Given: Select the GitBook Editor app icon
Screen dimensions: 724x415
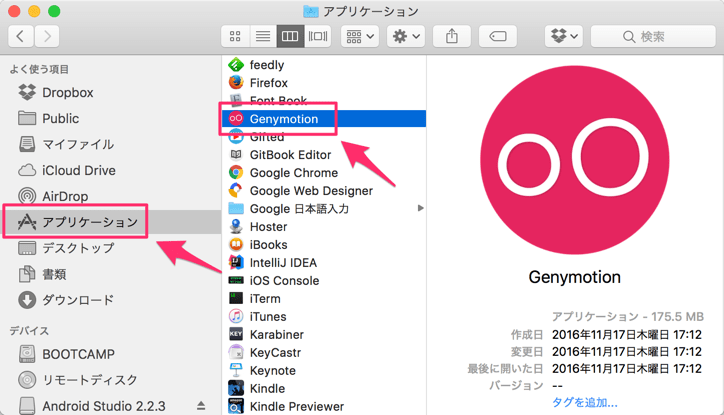Looking at the screenshot, I should pyautogui.click(x=236, y=155).
